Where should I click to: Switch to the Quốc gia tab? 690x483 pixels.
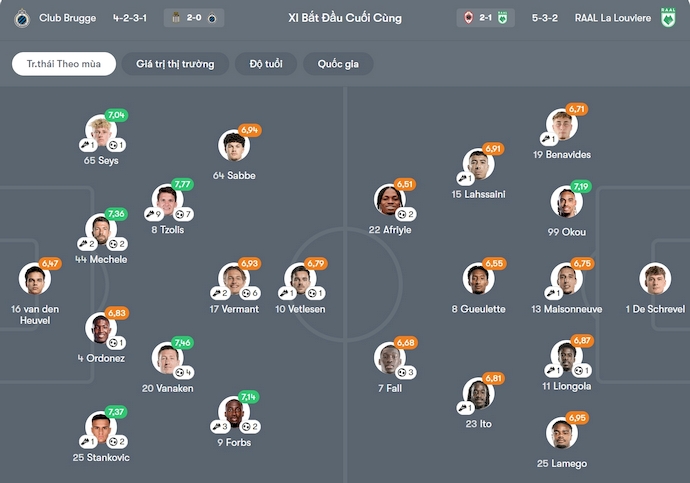coord(338,64)
